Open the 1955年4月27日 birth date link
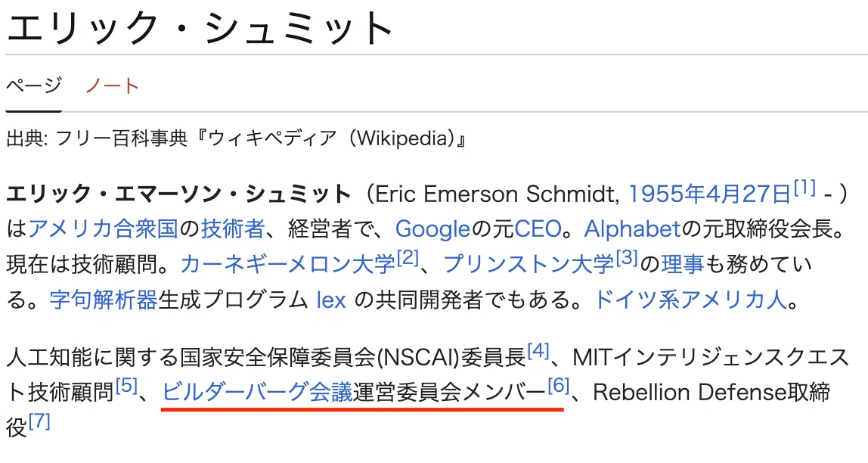Image resolution: width=868 pixels, height=463 pixels. pyautogui.click(x=710, y=194)
